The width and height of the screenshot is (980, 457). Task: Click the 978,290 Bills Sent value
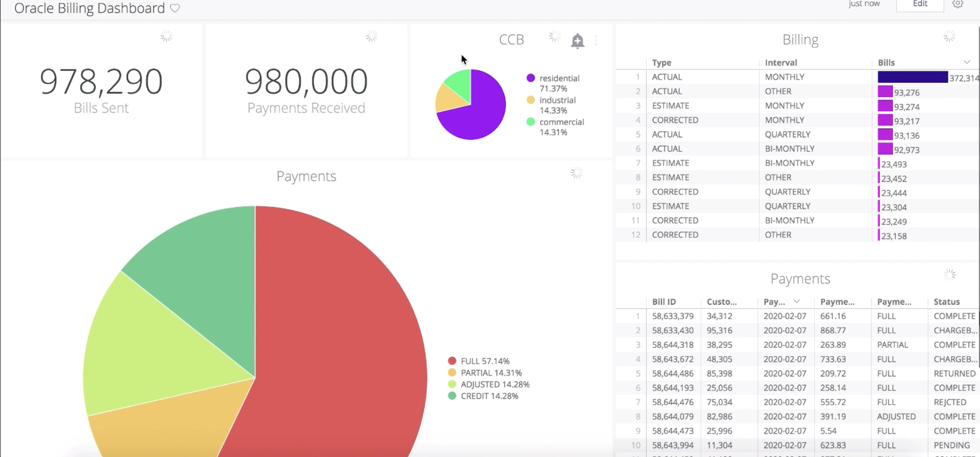tap(101, 81)
